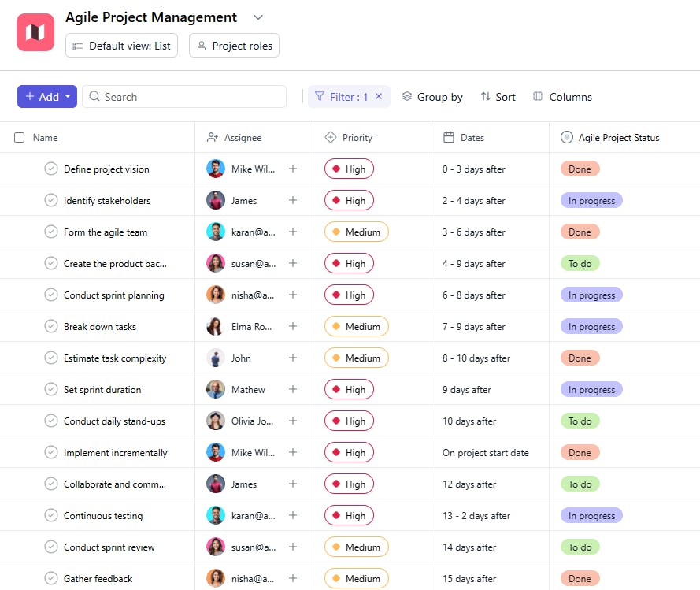Toggle completion circle for 'Break down tasks'

click(51, 327)
